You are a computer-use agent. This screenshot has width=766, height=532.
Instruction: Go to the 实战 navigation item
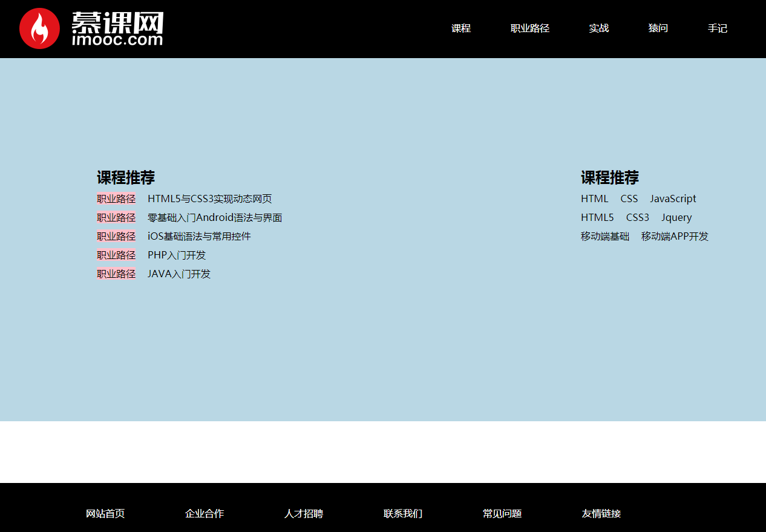coord(599,28)
